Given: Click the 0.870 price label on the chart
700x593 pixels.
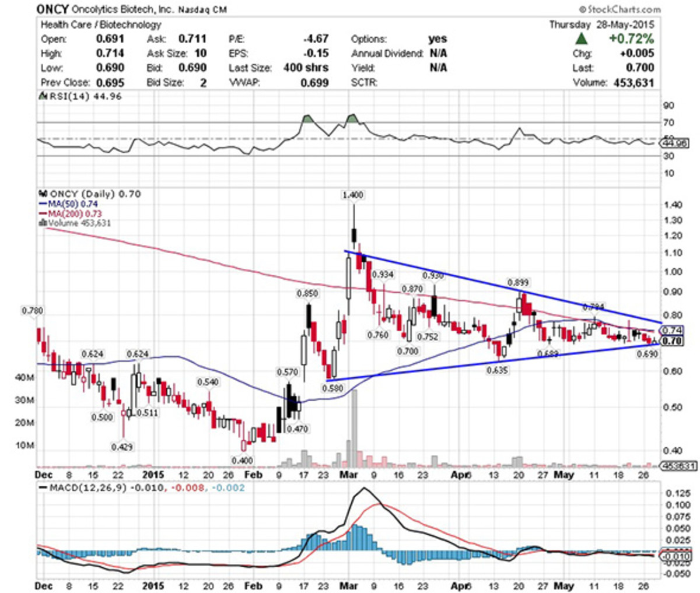Looking at the screenshot, I should pyautogui.click(x=412, y=289).
